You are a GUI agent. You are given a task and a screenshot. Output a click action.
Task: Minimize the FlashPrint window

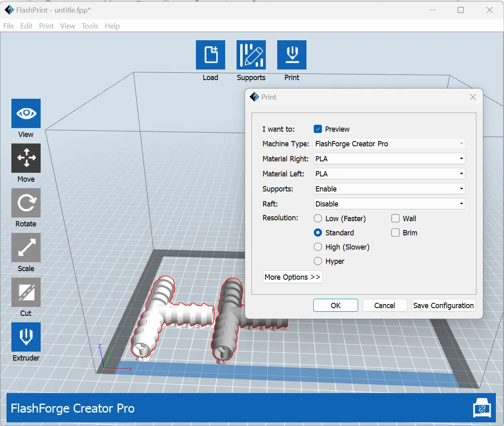pos(433,10)
